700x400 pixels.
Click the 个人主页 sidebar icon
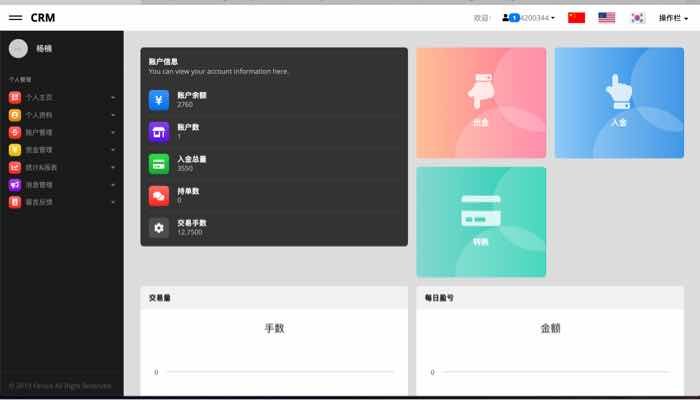coord(15,97)
